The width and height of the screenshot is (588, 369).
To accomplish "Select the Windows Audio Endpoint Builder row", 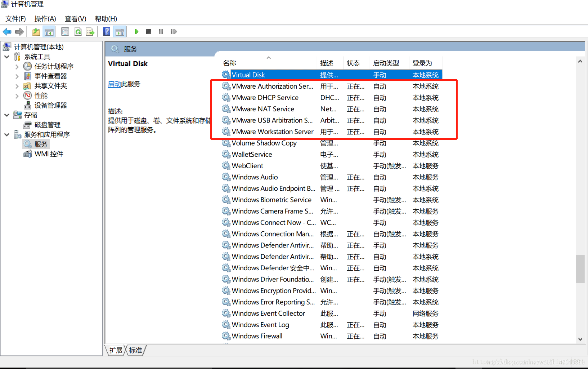I will (331, 188).
